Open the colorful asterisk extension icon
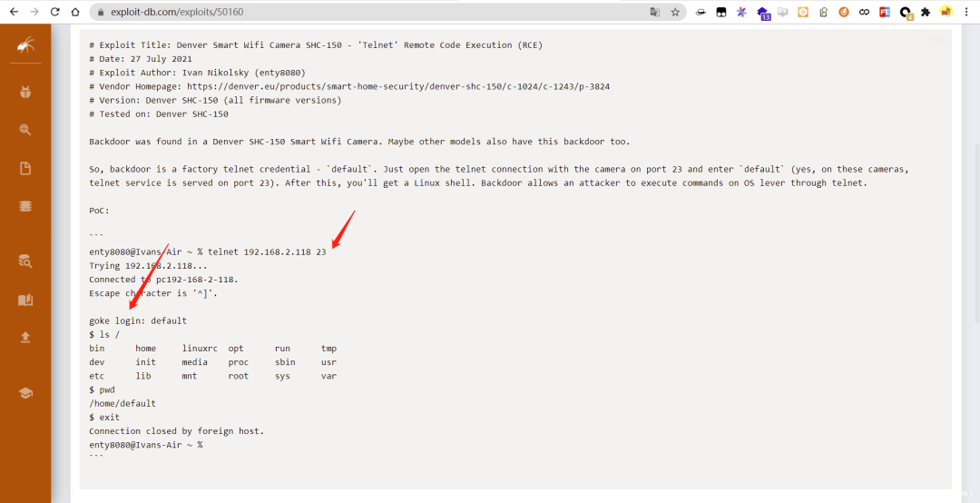The width and height of the screenshot is (980, 503). coord(741,12)
